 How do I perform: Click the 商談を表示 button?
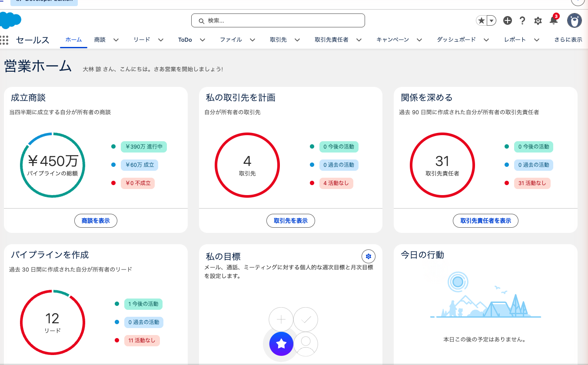coord(96,221)
